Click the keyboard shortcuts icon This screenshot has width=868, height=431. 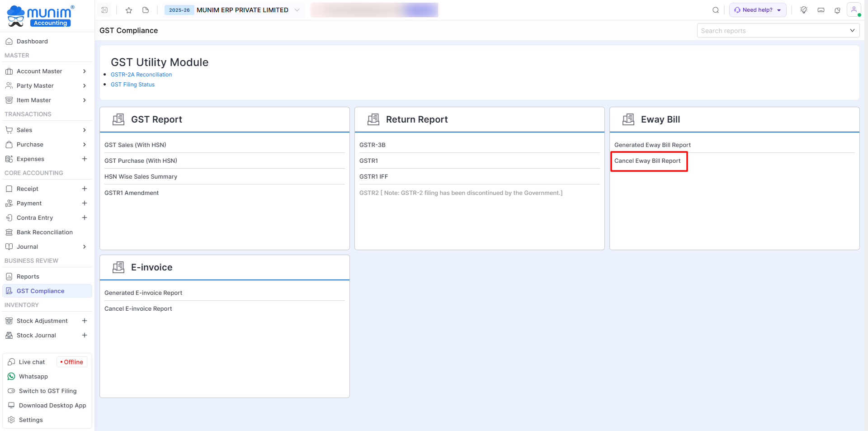click(x=821, y=10)
